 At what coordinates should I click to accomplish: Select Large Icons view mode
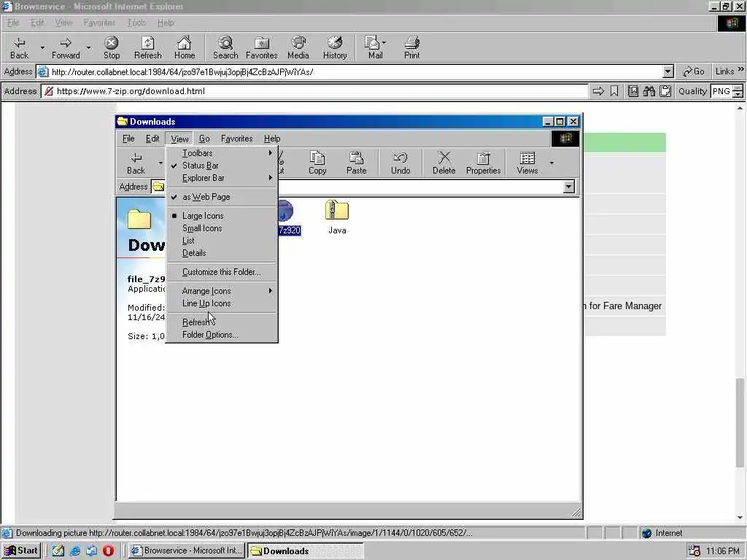coord(222,216)
